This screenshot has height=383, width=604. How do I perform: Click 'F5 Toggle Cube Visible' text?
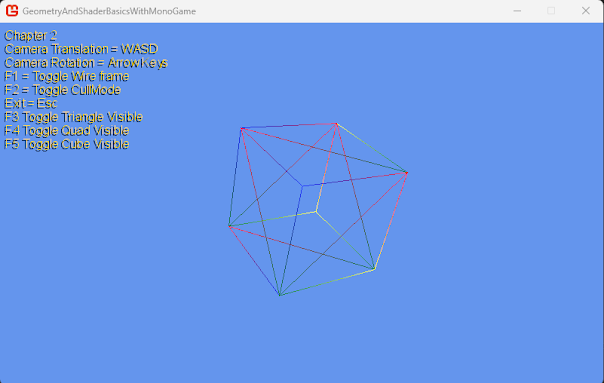[66, 144]
